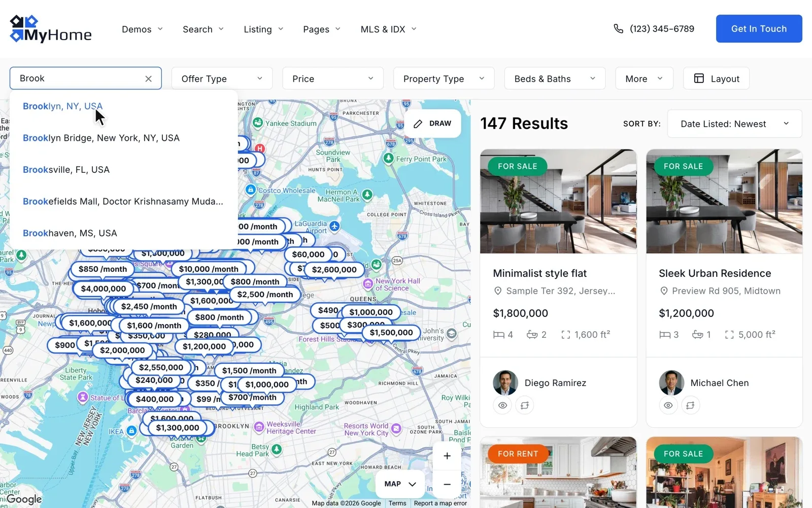
Task: Click eye icon under Michael Chen
Action: (x=668, y=405)
